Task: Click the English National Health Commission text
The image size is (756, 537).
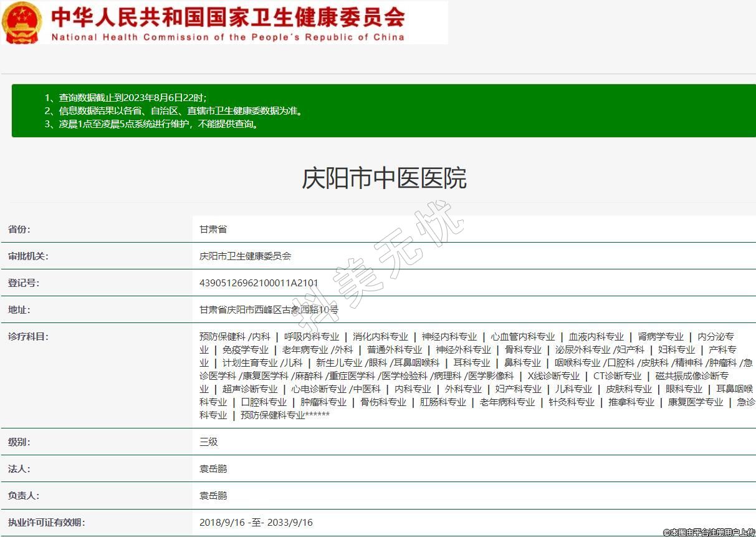Action: 227,37
